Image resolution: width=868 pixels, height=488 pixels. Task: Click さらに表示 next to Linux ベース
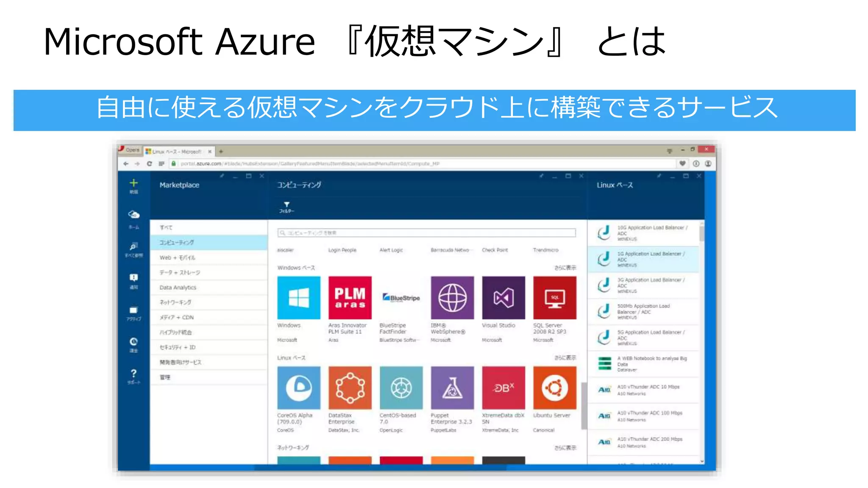point(565,358)
